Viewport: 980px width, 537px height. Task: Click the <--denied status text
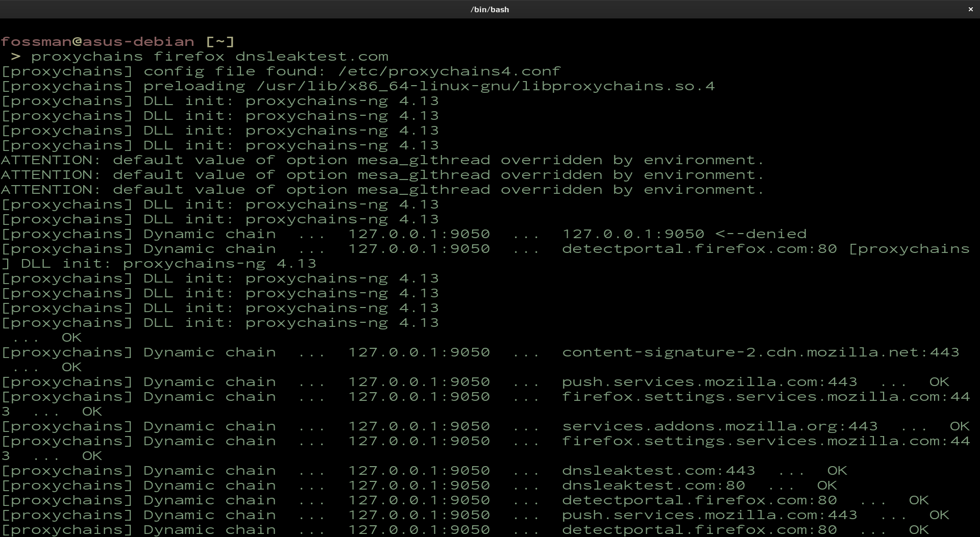click(x=761, y=234)
